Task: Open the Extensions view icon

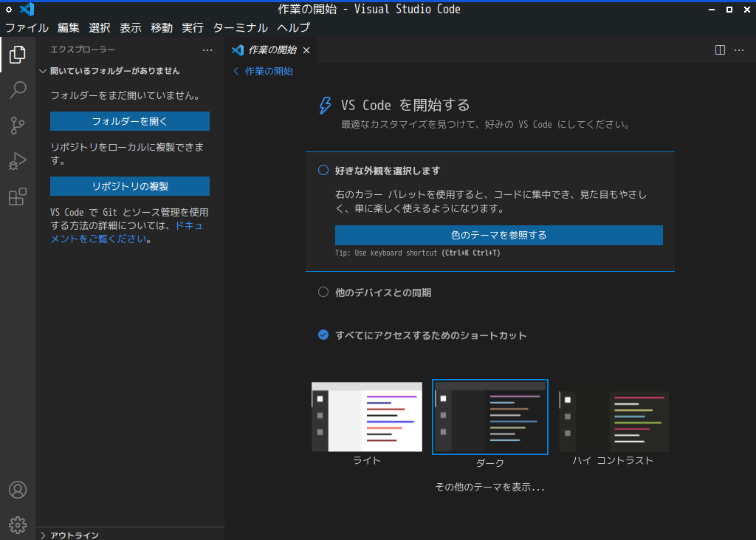Action: 18,197
